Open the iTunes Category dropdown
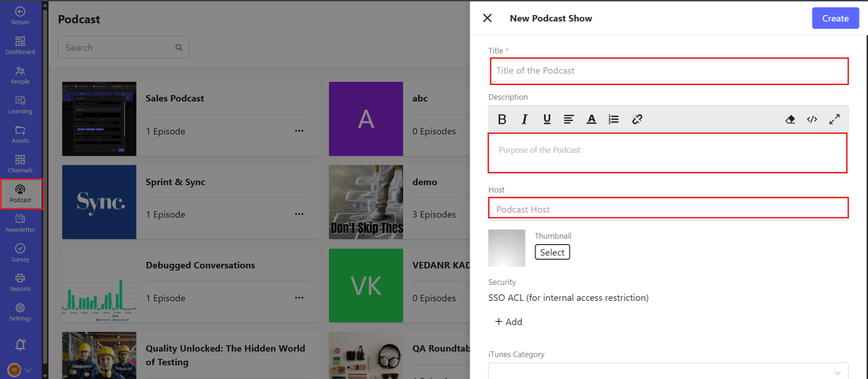The height and width of the screenshot is (379, 868). click(x=669, y=372)
